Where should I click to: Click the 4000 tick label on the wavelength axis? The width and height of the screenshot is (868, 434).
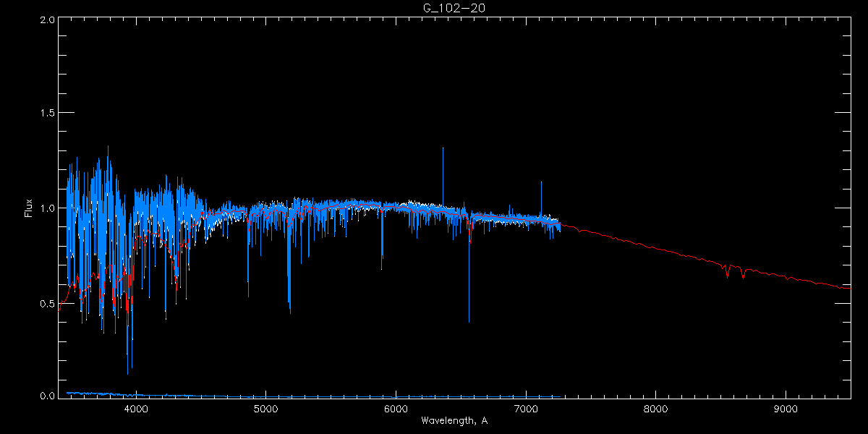click(x=136, y=409)
